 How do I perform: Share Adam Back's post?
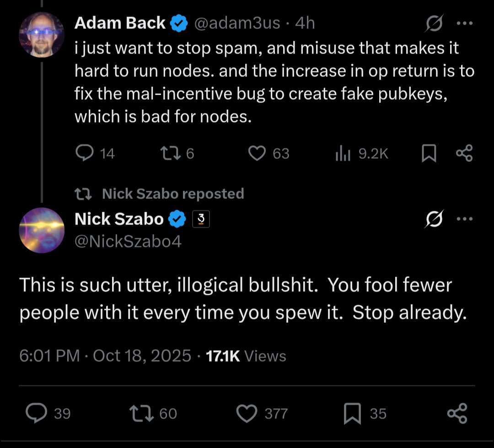point(464,154)
